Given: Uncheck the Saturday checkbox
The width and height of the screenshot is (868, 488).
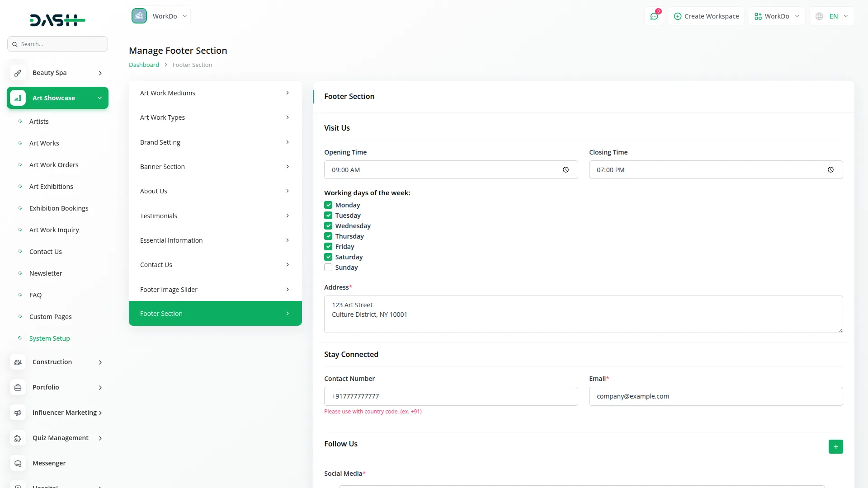Looking at the screenshot, I should 328,257.
